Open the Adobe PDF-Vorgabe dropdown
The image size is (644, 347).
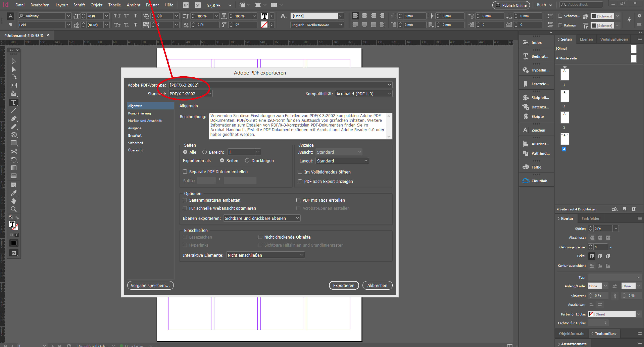280,85
